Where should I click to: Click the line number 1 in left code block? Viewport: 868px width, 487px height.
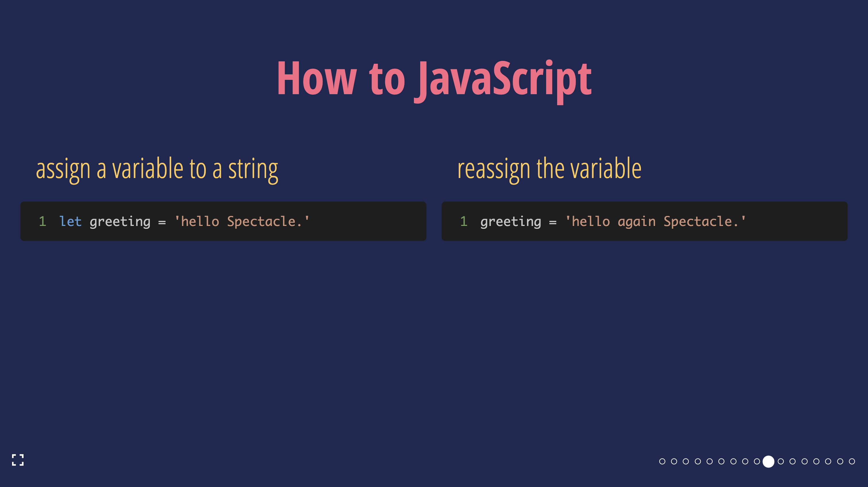[43, 221]
